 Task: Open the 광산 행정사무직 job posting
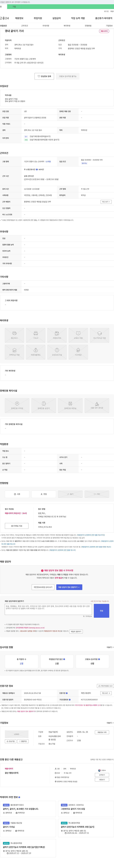point(12,773)
